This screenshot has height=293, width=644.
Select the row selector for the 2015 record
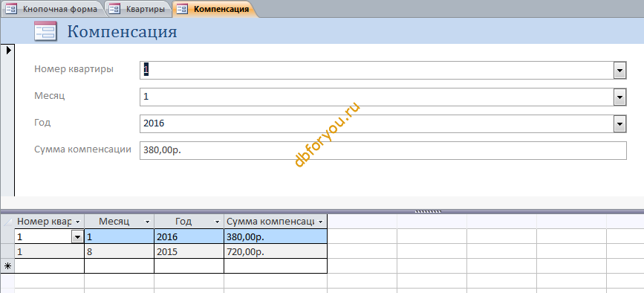(8, 251)
